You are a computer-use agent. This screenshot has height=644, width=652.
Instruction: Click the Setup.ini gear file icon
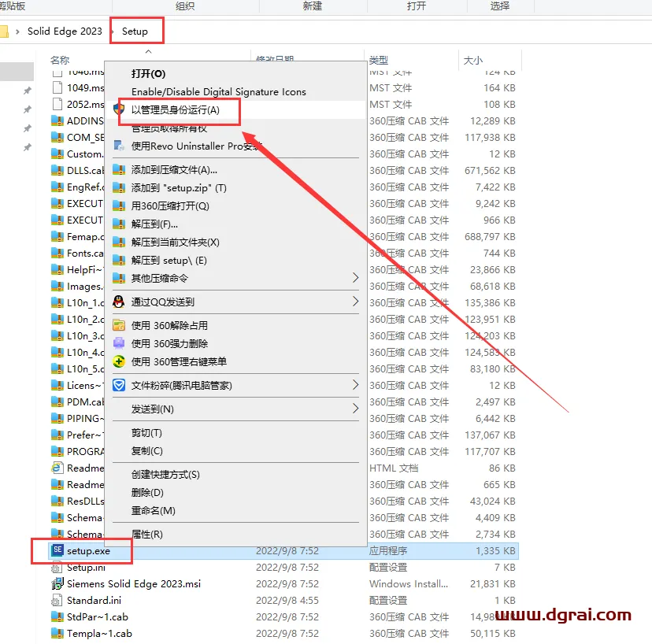57,568
